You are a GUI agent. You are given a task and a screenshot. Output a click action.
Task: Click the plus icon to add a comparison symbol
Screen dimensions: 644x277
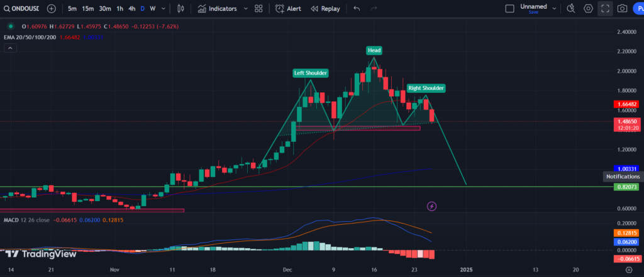[x=52, y=9]
